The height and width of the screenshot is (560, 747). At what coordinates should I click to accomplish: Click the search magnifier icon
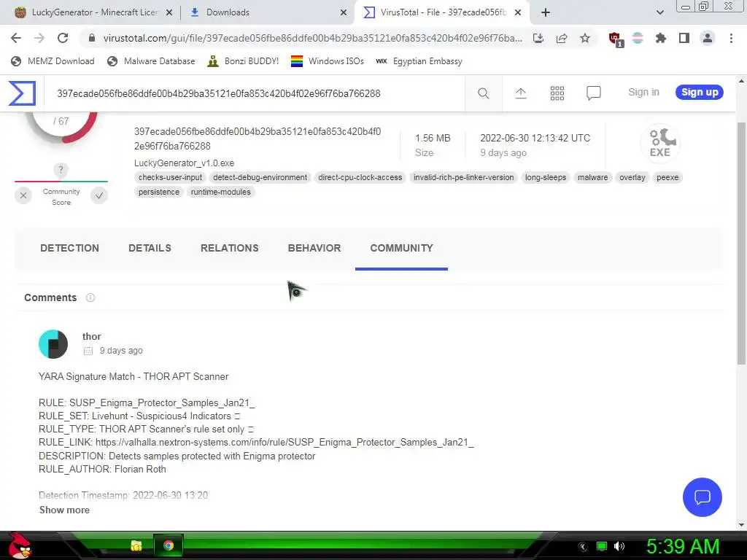point(483,93)
